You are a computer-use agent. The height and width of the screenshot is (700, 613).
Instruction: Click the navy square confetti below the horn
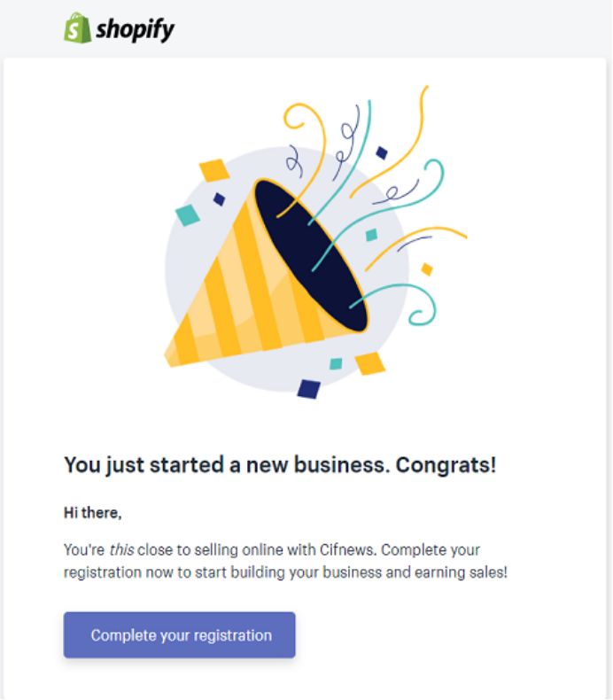click(307, 388)
